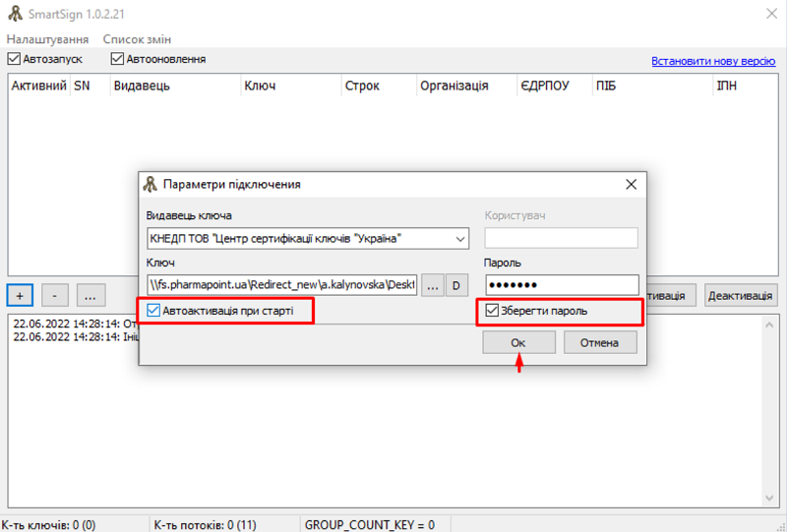Uncheck Зберегти пароль option

click(x=493, y=311)
